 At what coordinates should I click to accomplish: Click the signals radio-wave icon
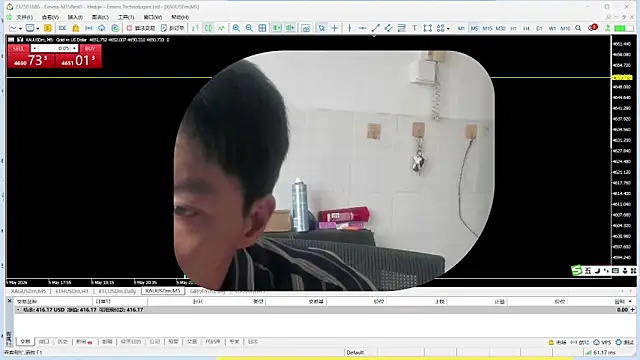(x=89, y=28)
